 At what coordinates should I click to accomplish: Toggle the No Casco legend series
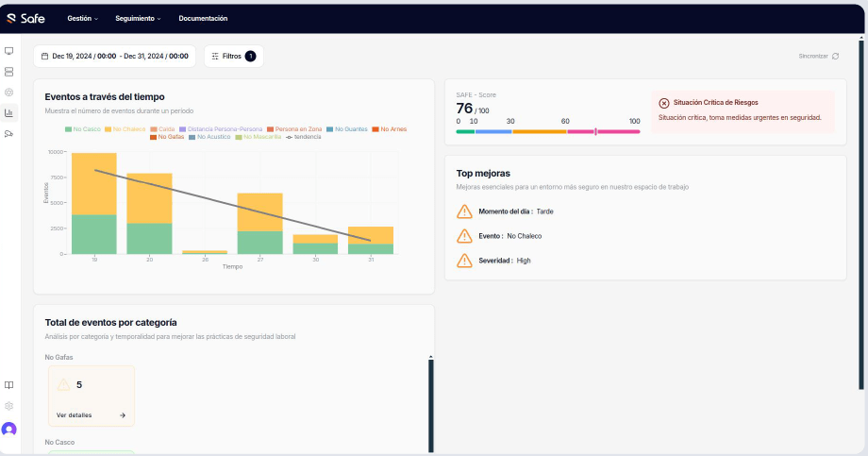(83, 128)
